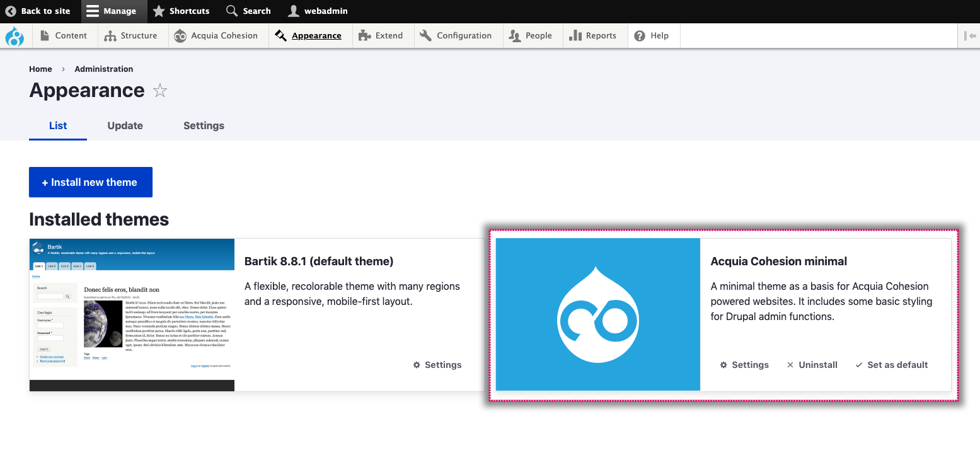This screenshot has height=453, width=980.
Task: Click the Reports bar chart icon
Action: tap(575, 36)
